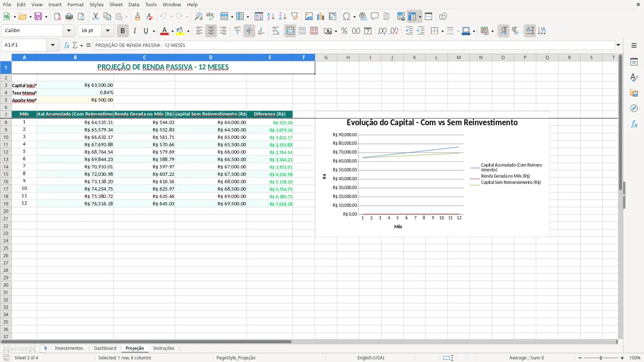Open Sidebar Navigator compass icon
Screen dimensions: 644x362
coord(634,108)
